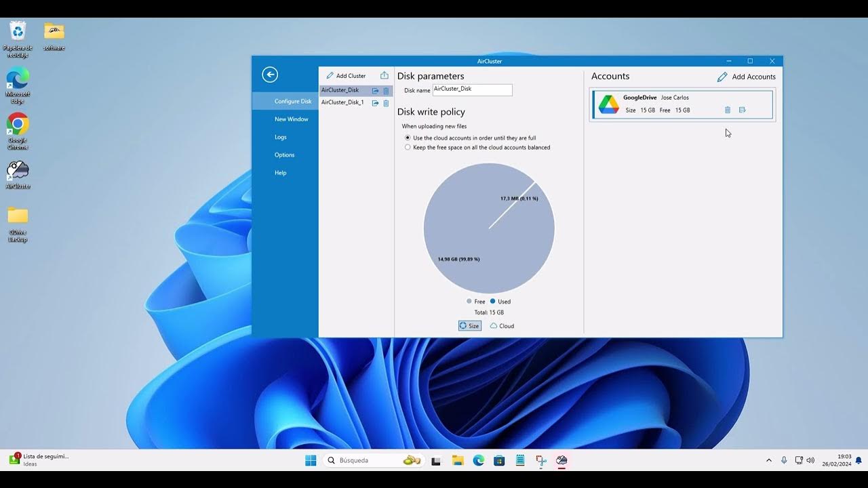
Task: Click the back arrow in AirCluster sidebar
Action: coord(270,75)
